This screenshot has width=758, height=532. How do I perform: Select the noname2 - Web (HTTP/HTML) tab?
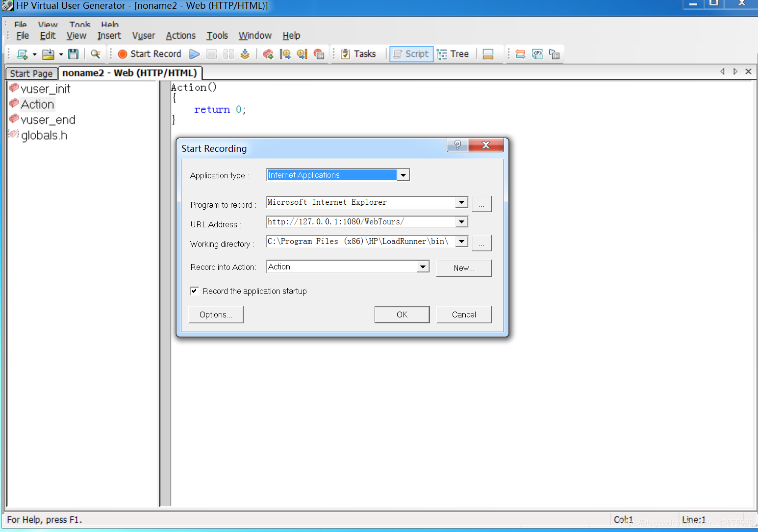129,73
